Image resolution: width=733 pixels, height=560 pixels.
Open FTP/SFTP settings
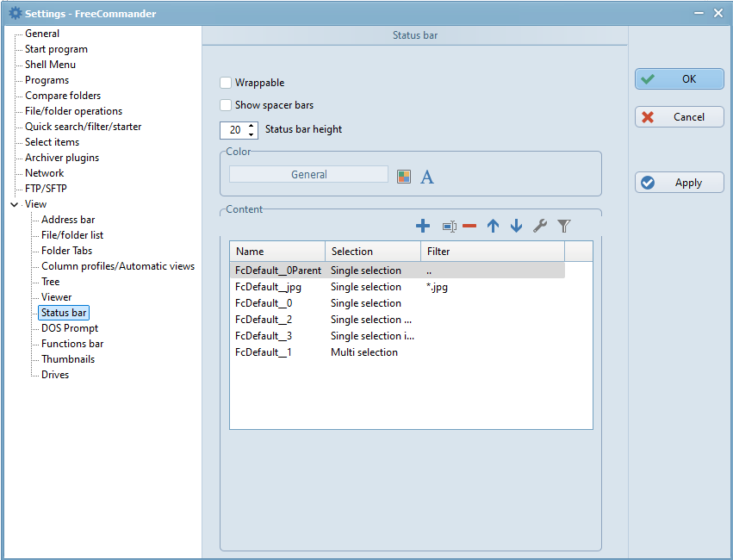tap(46, 189)
